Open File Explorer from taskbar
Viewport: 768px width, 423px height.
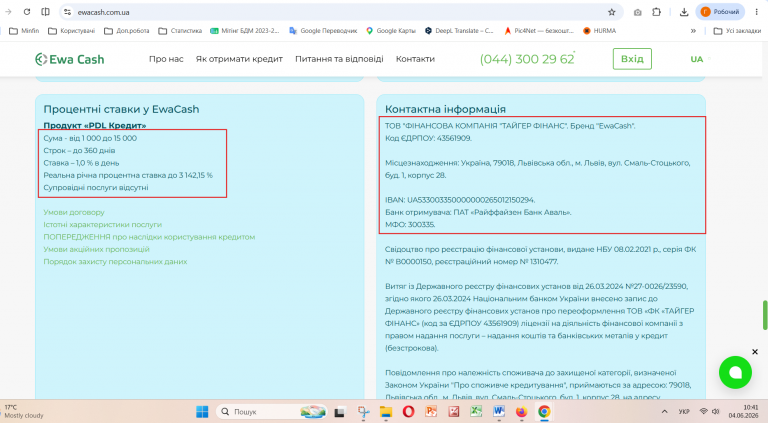click(386, 412)
